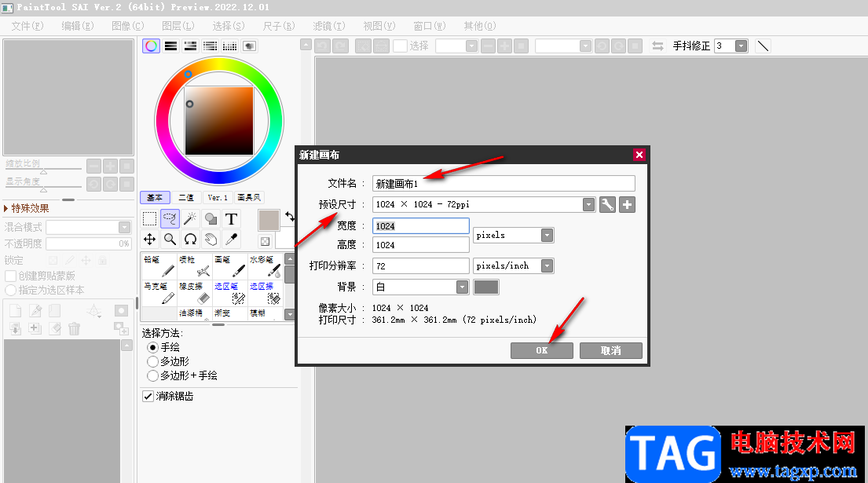Select the magic wand tool

point(190,219)
